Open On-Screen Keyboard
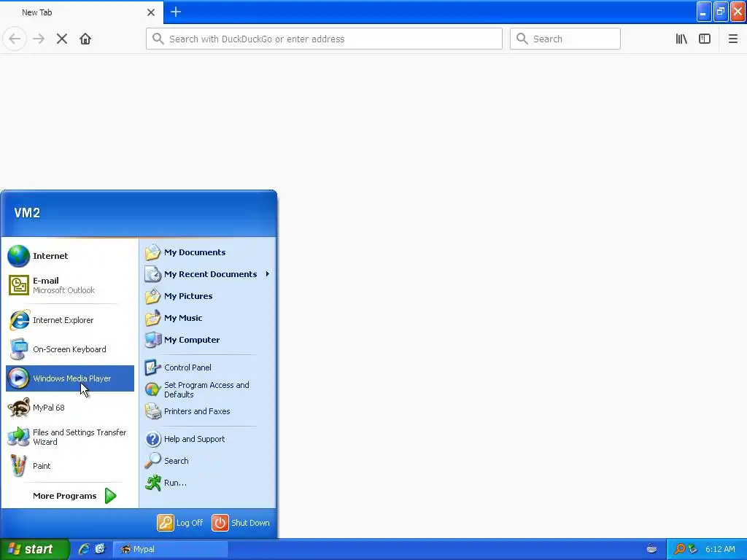 pyautogui.click(x=69, y=349)
